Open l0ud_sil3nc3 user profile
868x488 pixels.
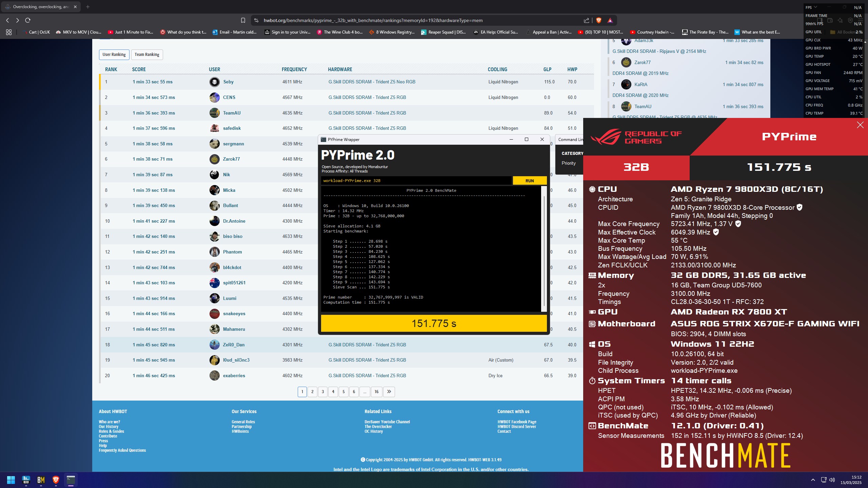tap(236, 360)
